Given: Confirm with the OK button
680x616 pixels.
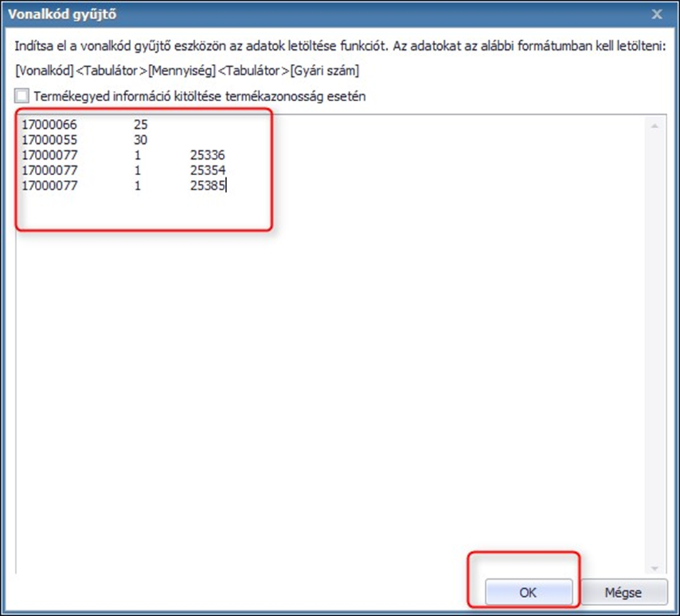Looking at the screenshot, I should [528, 592].
